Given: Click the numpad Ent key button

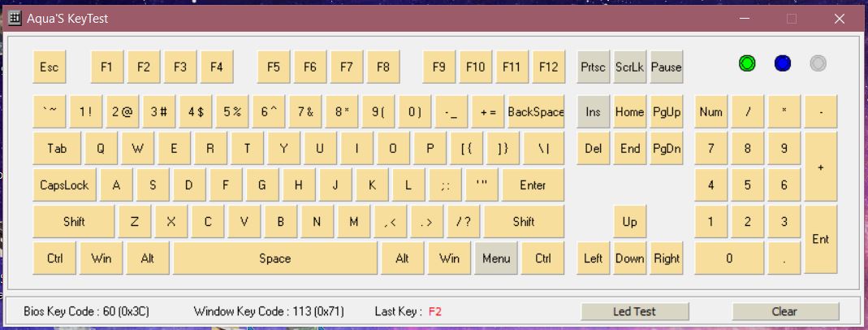Looking at the screenshot, I should 821,239.
